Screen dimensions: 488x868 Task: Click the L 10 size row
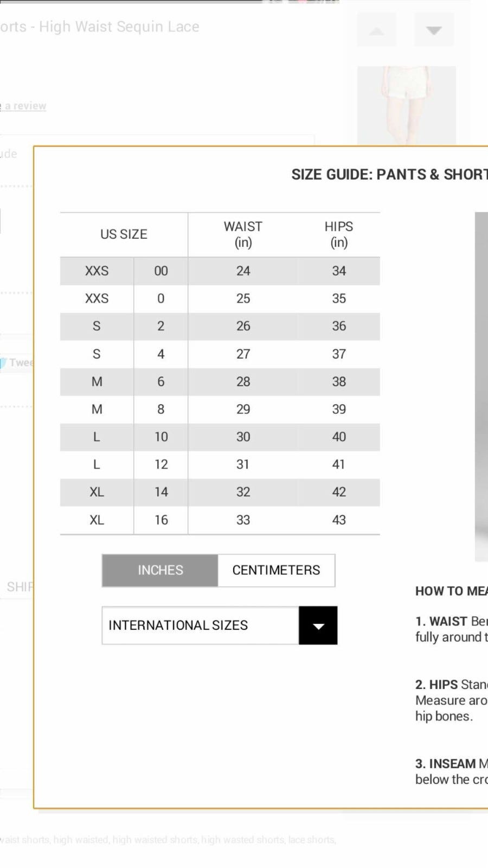tap(220, 437)
